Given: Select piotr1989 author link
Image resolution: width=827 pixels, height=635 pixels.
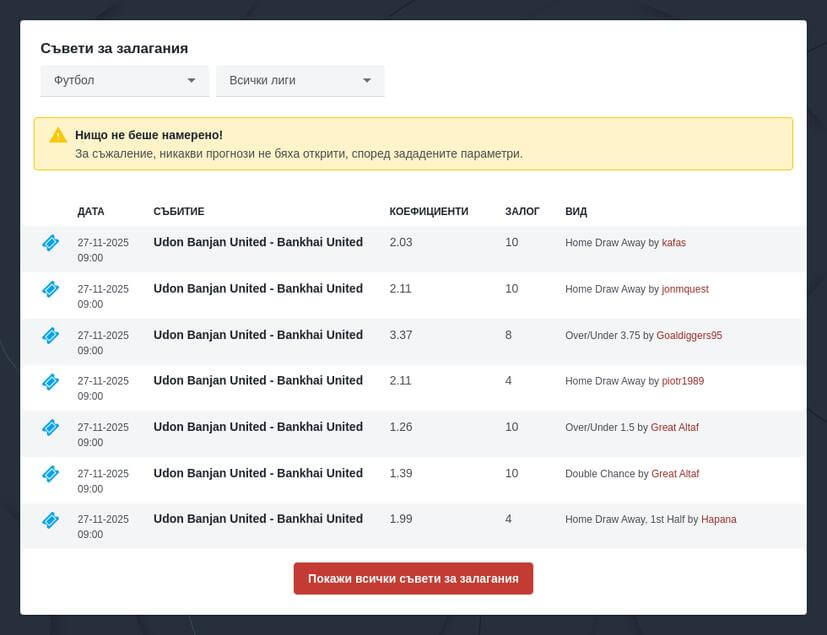Looking at the screenshot, I should tap(682, 381).
